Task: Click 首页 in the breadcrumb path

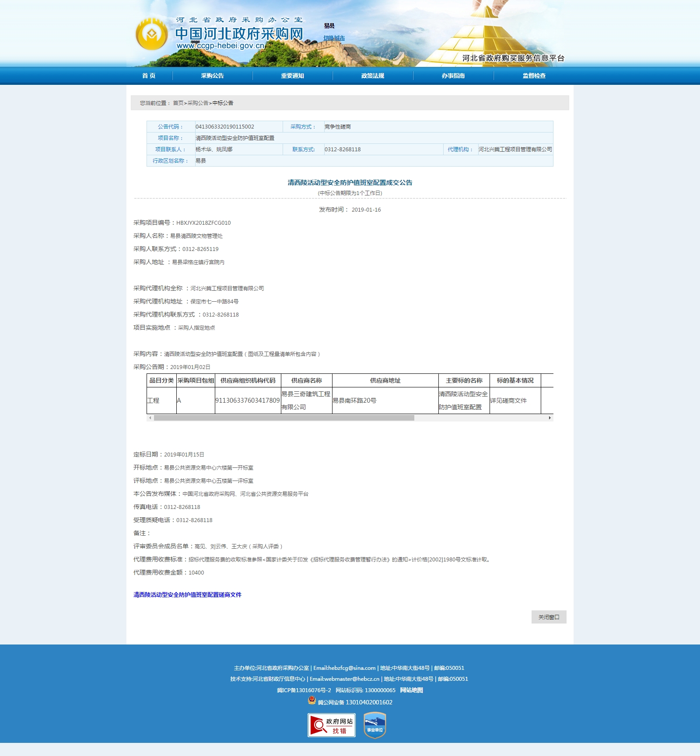Action: 178,103
